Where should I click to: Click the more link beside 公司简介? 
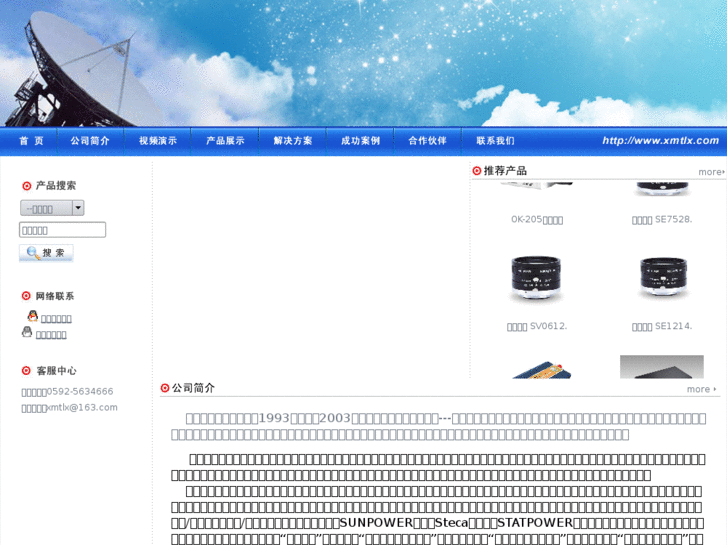pyautogui.click(x=701, y=389)
